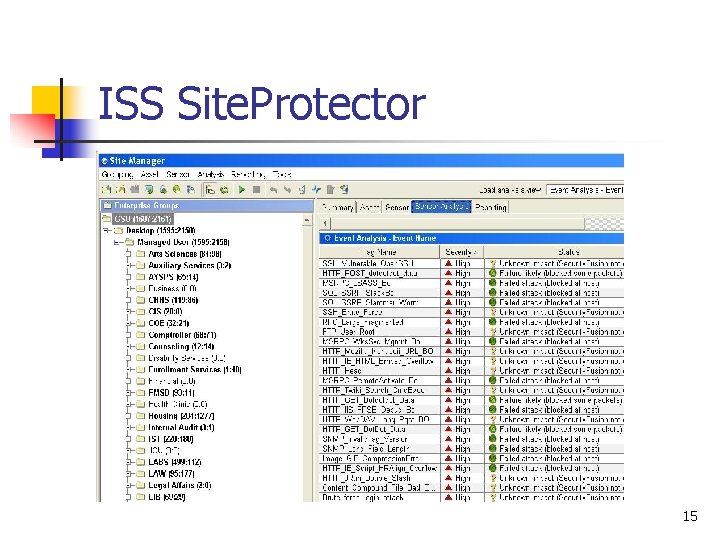Sort by the Tag Name column header
Image resolution: width=720 pixels, height=540 pixels.
coord(380,252)
